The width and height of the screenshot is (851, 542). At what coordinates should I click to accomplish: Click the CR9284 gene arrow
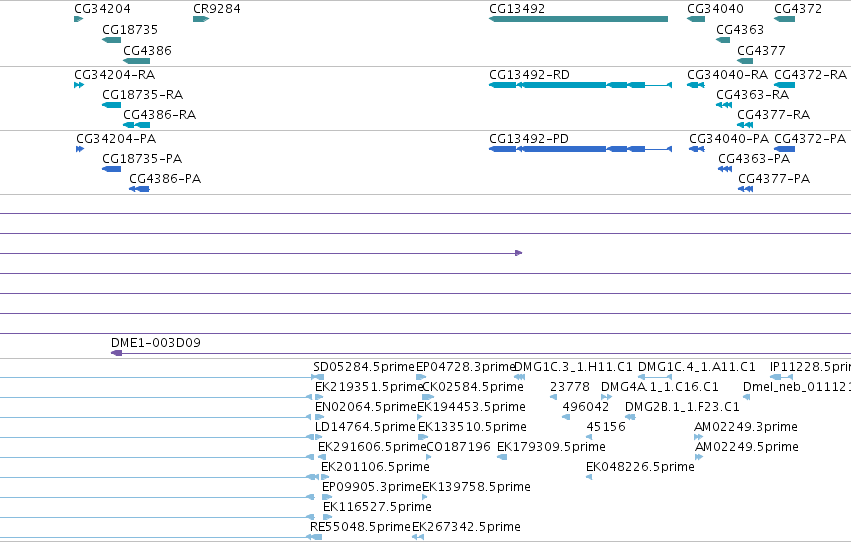tap(201, 19)
